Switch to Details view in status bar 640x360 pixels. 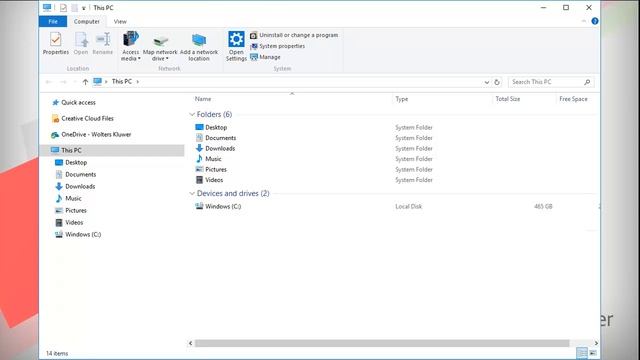coord(582,353)
